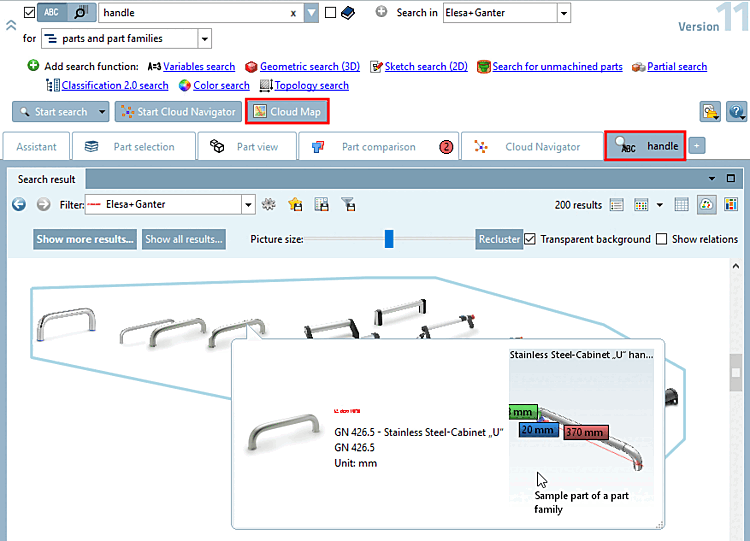Screen dimensions: 750x541
Task: Open Classification 2.0 search link
Action: [115, 85]
